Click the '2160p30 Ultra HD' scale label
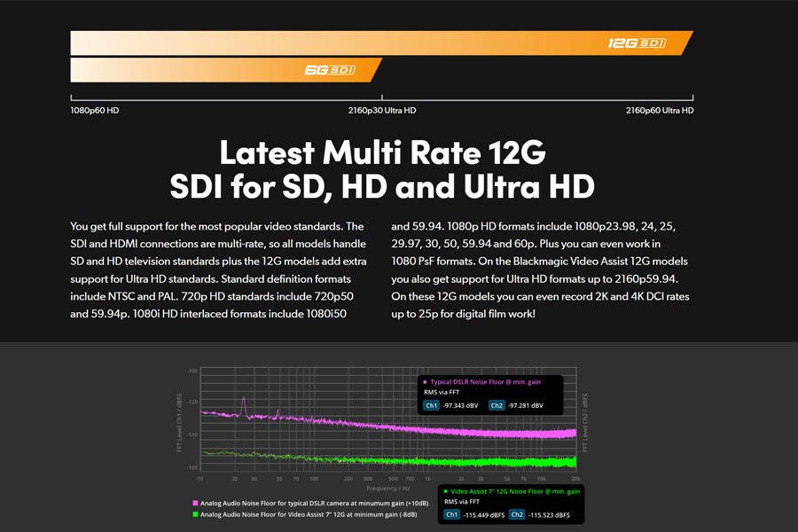Screen dimensions: 798x532 pyautogui.click(x=381, y=111)
